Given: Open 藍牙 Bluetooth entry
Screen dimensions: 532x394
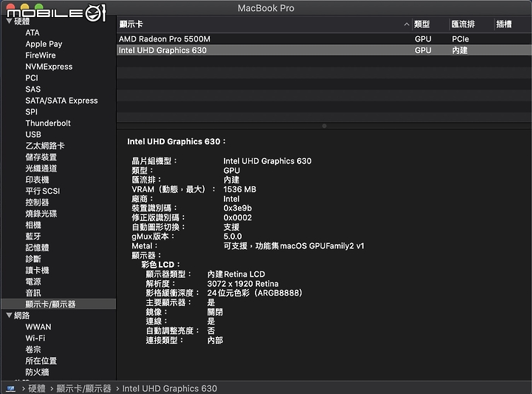Looking at the screenshot, I should tap(33, 237).
